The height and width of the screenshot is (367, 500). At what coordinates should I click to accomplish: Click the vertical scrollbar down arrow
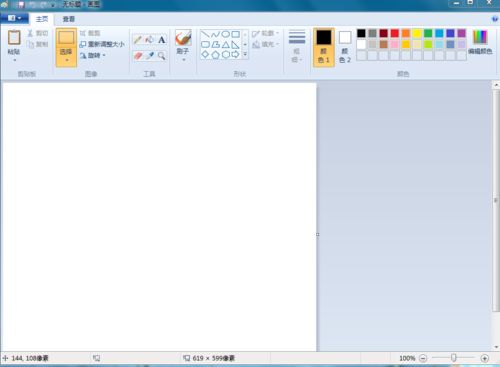coord(496,347)
